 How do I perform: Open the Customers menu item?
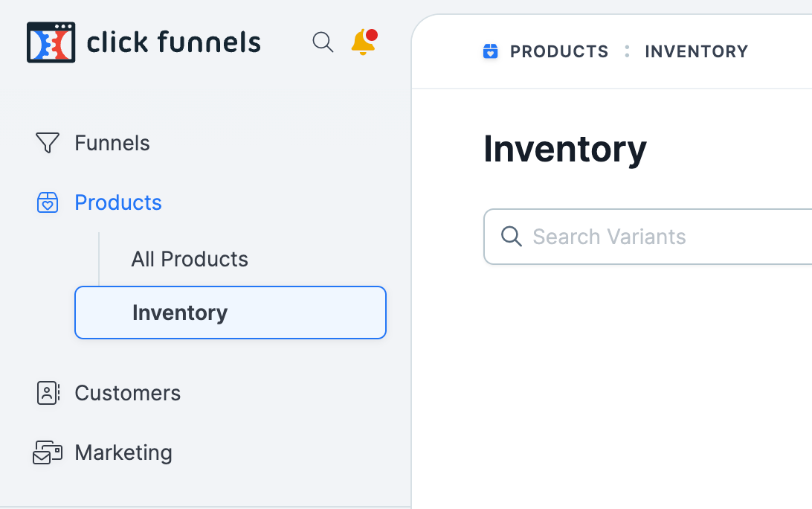127,393
